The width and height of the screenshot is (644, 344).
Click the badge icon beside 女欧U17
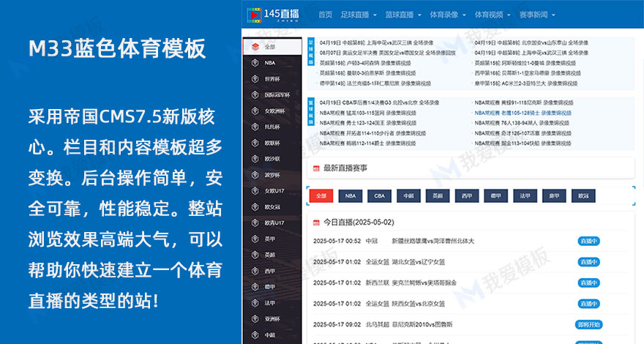255,191
